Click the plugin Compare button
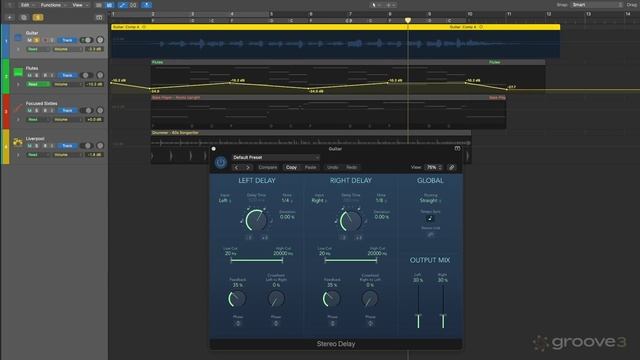Screen dimensions: 640x360 point(268,167)
